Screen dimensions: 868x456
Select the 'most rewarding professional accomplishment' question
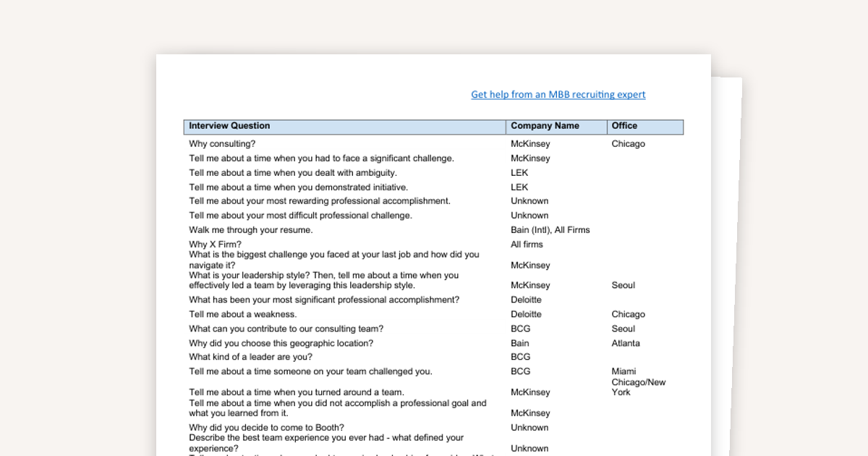click(x=320, y=201)
